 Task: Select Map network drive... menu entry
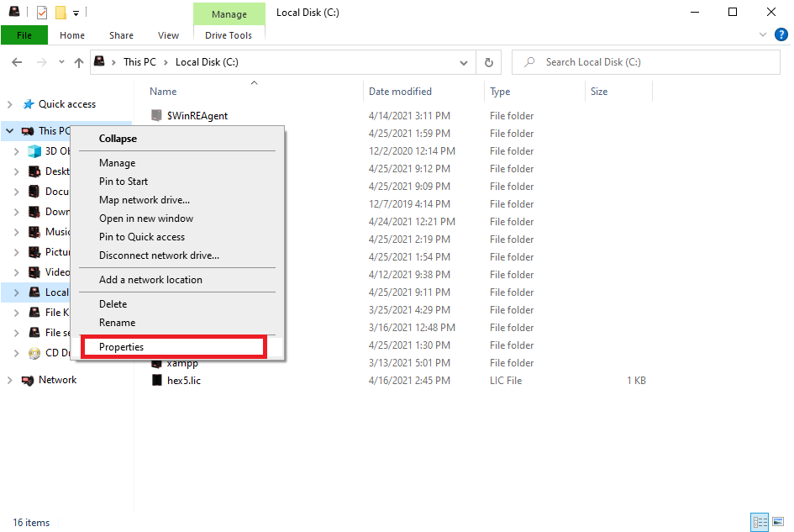point(145,200)
